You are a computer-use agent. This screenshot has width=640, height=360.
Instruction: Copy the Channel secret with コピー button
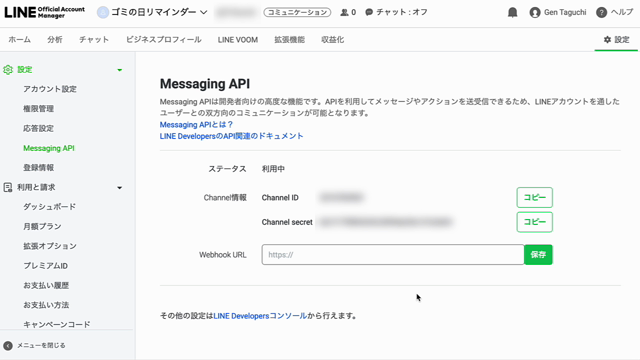coord(534,222)
